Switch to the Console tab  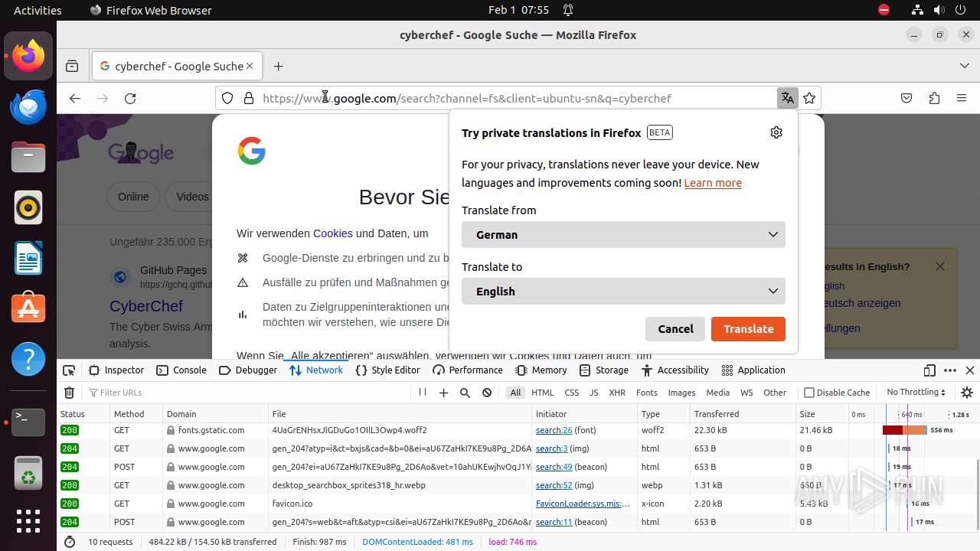coord(181,370)
